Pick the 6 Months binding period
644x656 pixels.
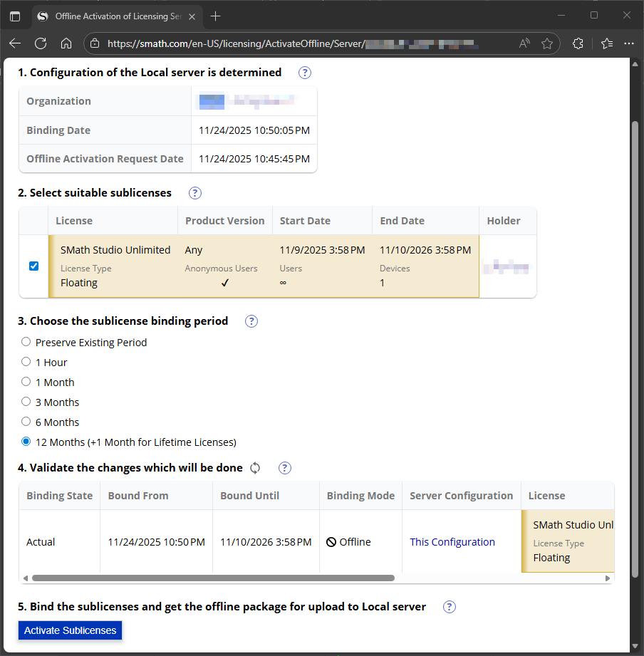(26, 421)
